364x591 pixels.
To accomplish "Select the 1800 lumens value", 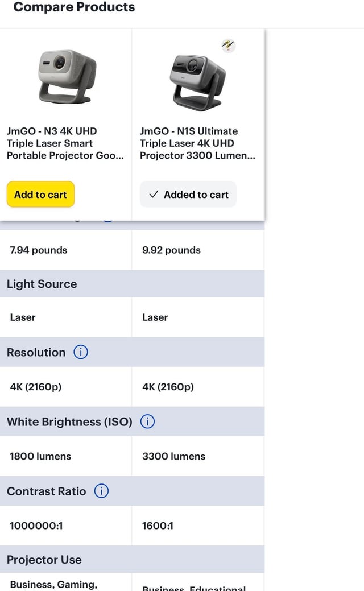I will tap(40, 456).
